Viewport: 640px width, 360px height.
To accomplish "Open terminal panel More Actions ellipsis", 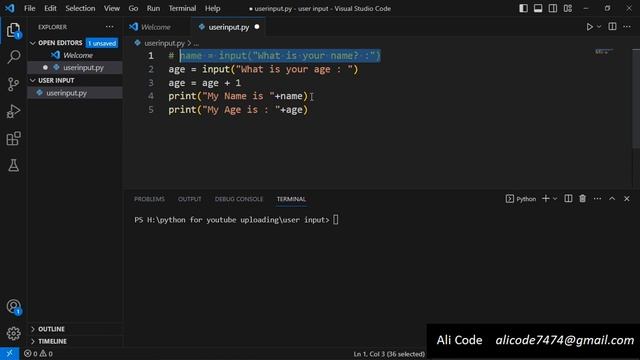I will tap(597, 199).
